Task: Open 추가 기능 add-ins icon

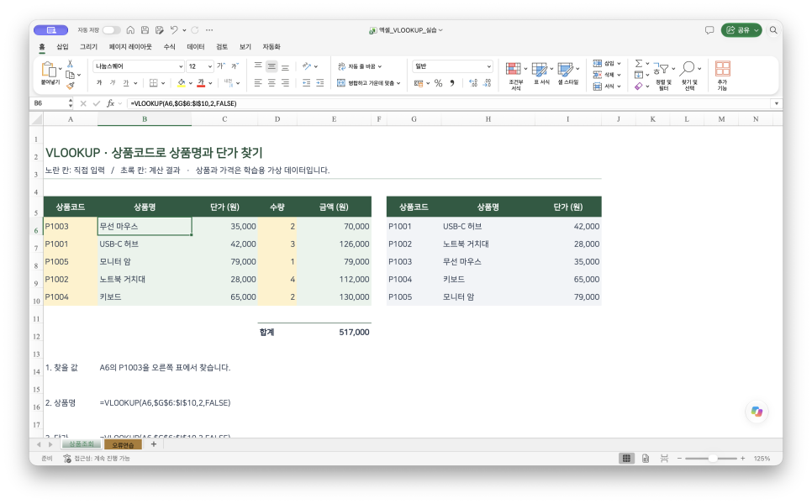Action: (x=722, y=76)
